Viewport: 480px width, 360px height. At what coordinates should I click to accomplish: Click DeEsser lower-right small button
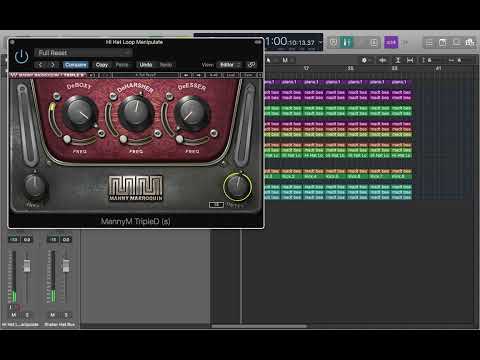pos(214,133)
